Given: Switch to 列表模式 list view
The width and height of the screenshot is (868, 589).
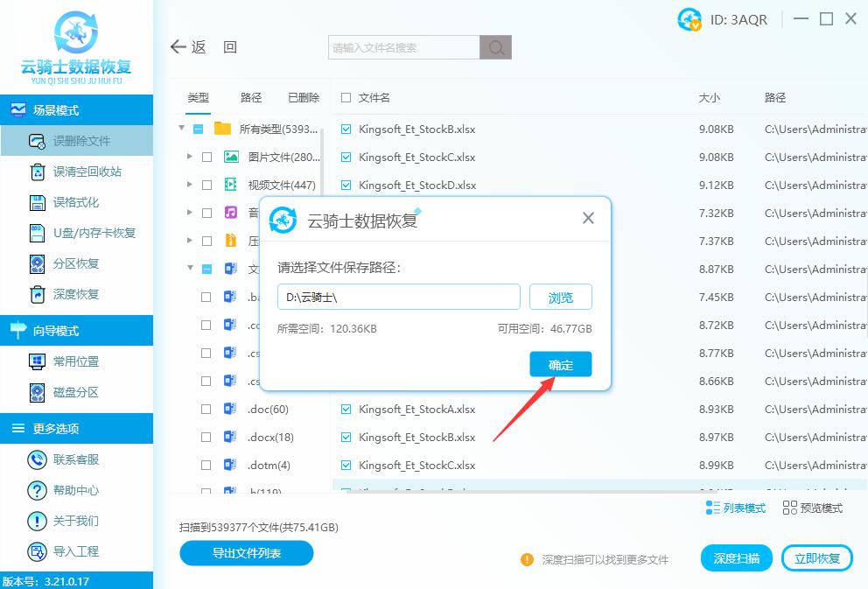Looking at the screenshot, I should (736, 508).
